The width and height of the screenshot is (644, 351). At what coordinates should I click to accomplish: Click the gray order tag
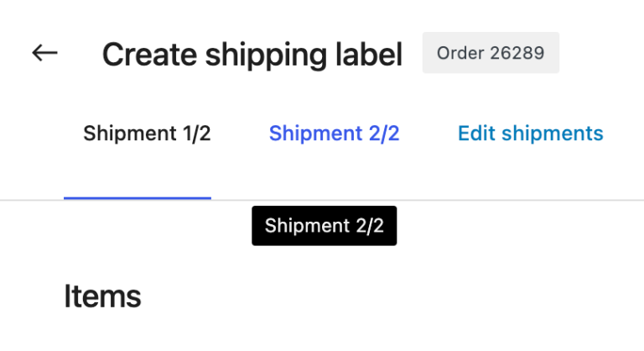(x=491, y=54)
